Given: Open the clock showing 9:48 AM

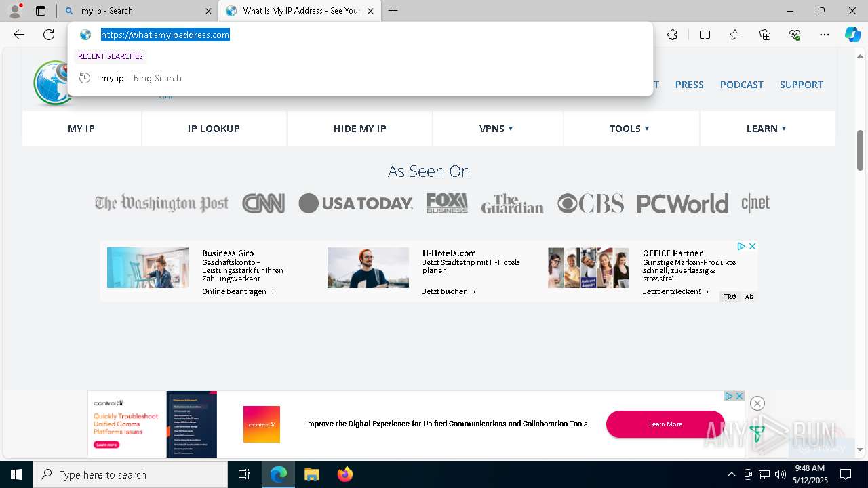Looking at the screenshot, I should point(810,474).
